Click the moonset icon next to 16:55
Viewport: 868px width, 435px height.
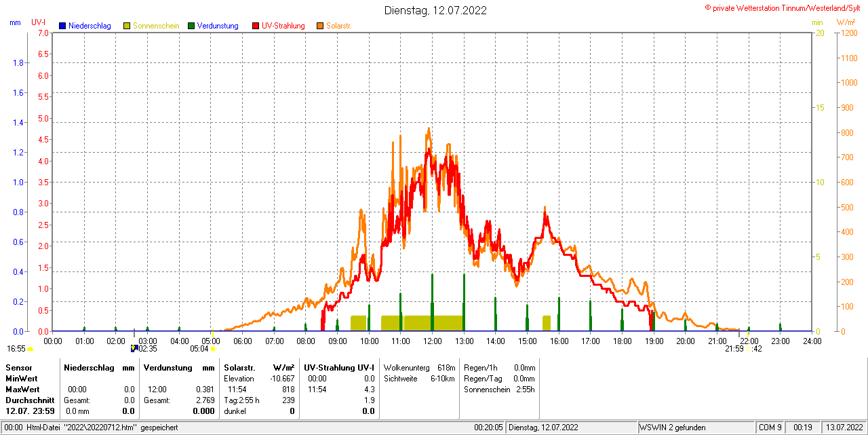coord(30,349)
